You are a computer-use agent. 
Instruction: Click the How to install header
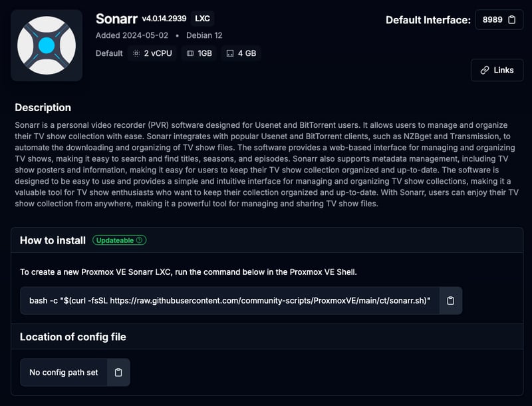52,240
